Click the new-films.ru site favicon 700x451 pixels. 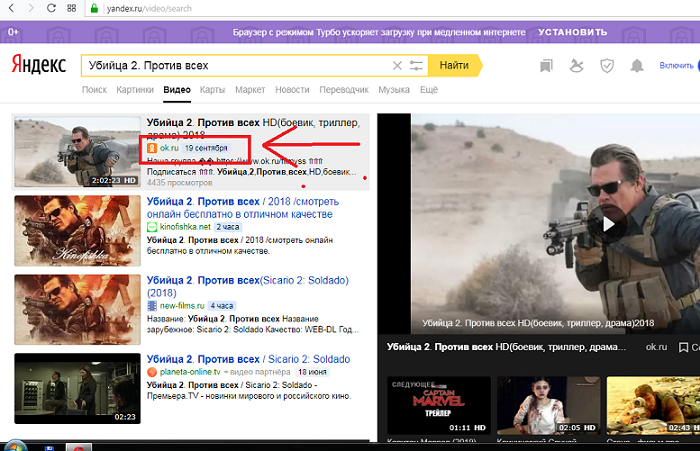coord(152,306)
